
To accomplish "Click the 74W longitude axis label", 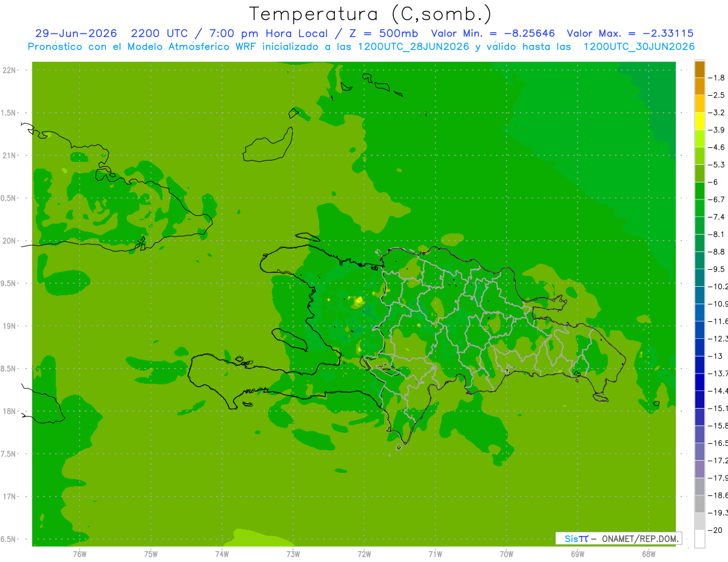I will pyautogui.click(x=222, y=554).
